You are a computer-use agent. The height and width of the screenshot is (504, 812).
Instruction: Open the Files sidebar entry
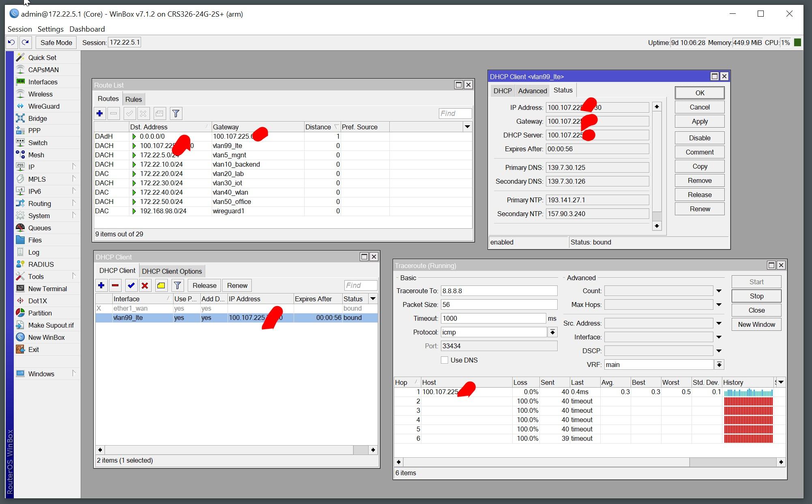point(35,240)
